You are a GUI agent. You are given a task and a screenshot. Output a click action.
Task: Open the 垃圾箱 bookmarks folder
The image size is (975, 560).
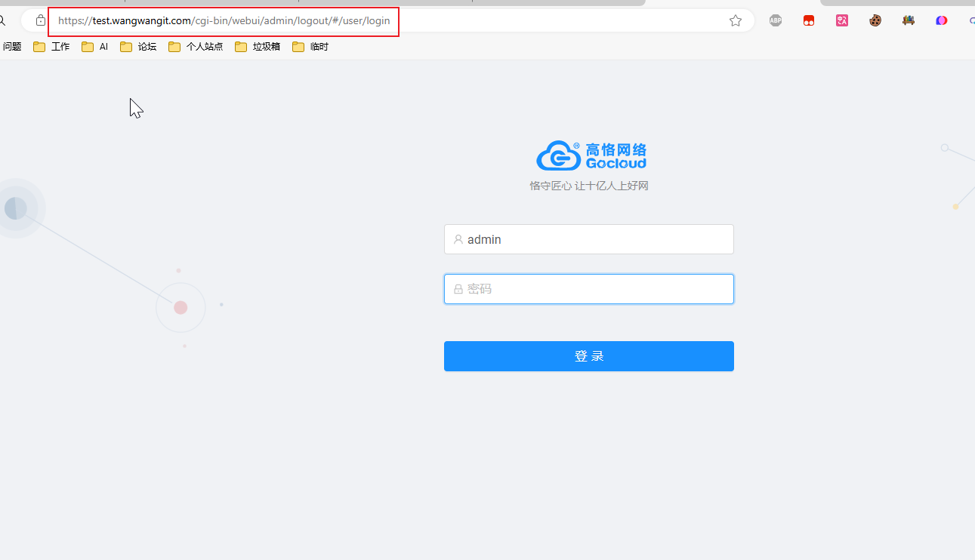pos(258,47)
